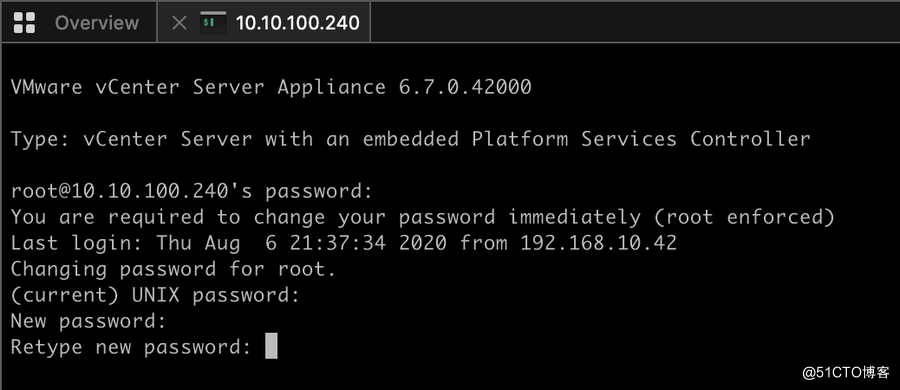
Task: Click the required to change password message
Action: [422, 217]
